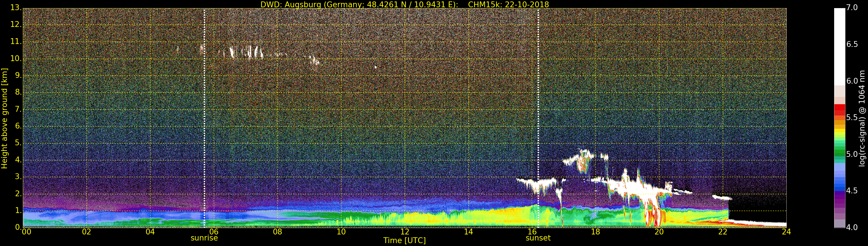
Task: Select the "04" time axis tick label
Action: (150, 232)
